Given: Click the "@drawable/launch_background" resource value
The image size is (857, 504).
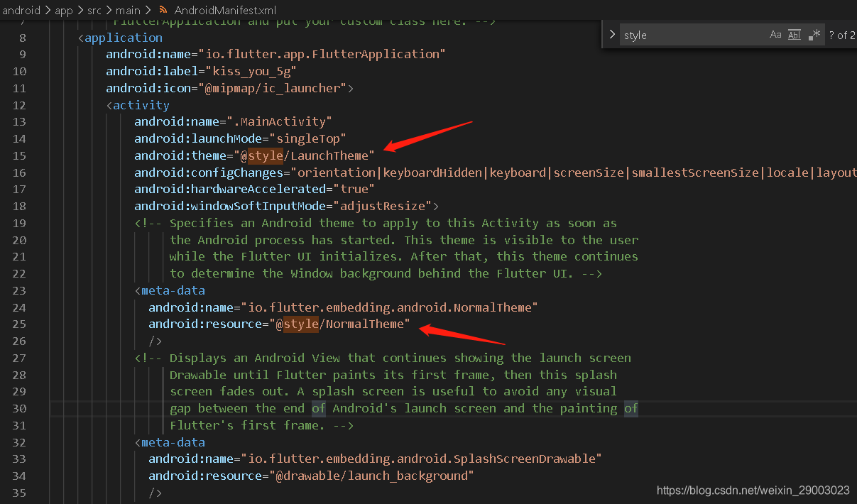Looking at the screenshot, I should (371, 476).
